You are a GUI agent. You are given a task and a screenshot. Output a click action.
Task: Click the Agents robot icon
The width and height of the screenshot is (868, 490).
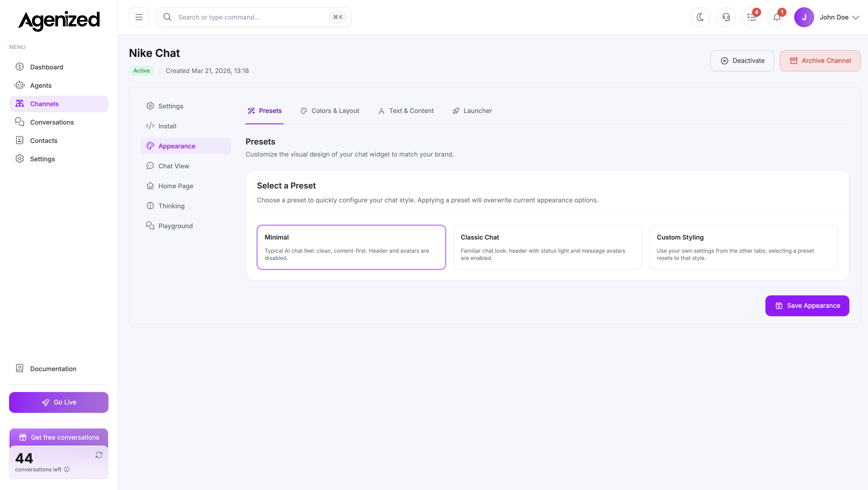(20, 85)
